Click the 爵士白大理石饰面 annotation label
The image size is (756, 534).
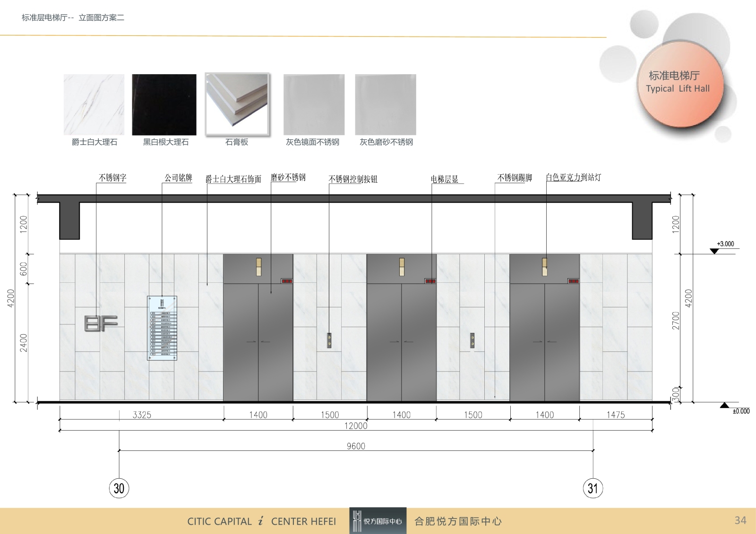(x=233, y=179)
